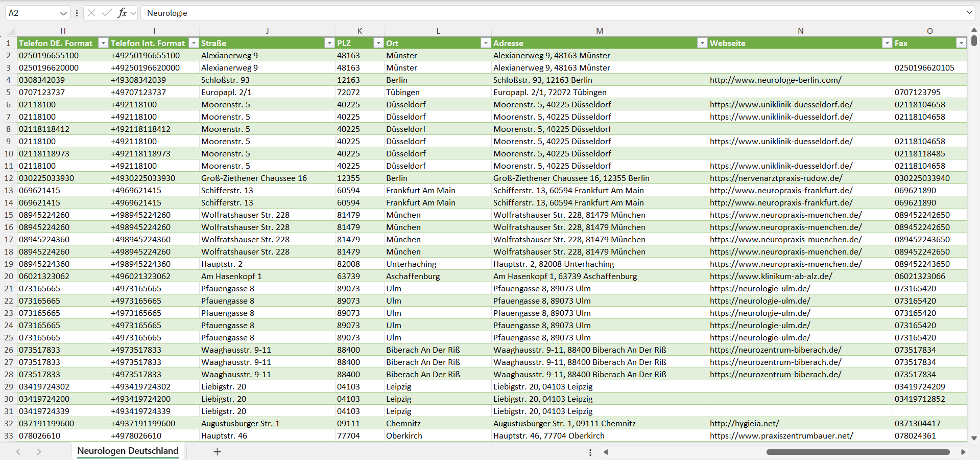Image resolution: width=980 pixels, height=460 pixels.
Task: Click the horizontal scrollbar thumb
Action: pyautogui.click(x=858, y=452)
